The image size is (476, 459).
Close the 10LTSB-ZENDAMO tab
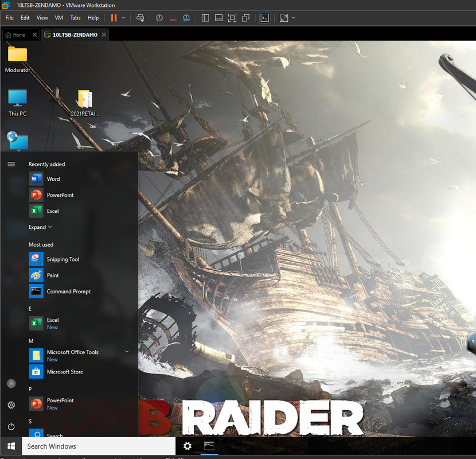click(x=104, y=34)
